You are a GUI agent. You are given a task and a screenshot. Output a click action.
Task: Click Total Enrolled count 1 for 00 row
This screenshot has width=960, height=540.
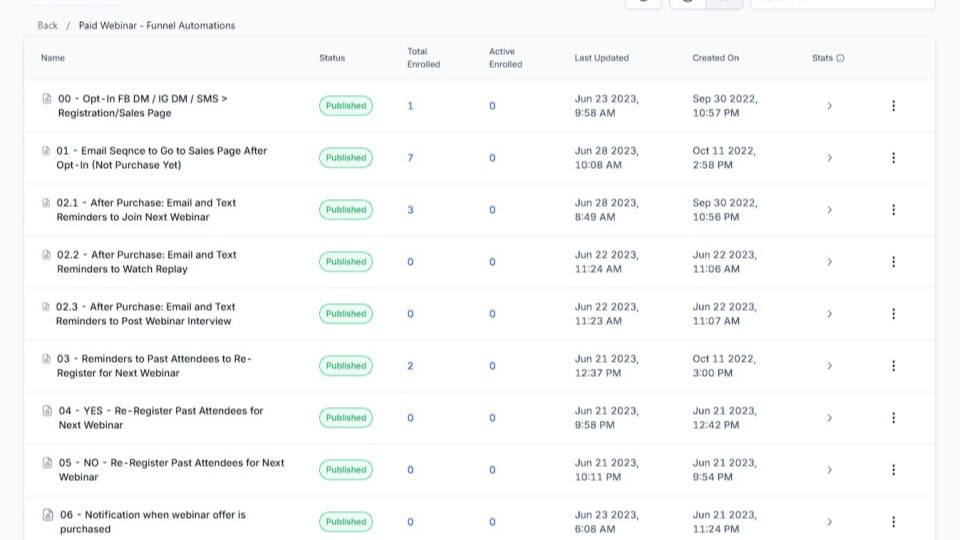[x=410, y=106]
